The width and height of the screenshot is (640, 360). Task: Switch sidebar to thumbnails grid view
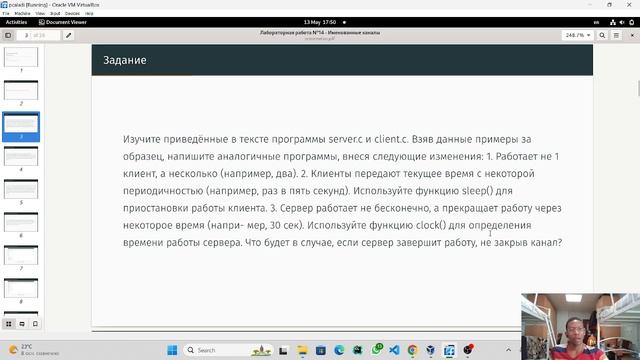[9, 324]
